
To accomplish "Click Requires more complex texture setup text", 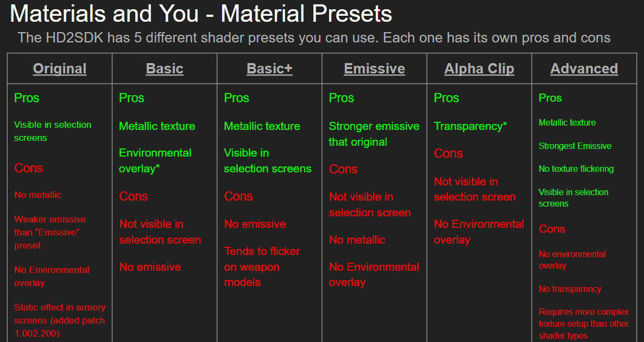I will click(x=583, y=324).
